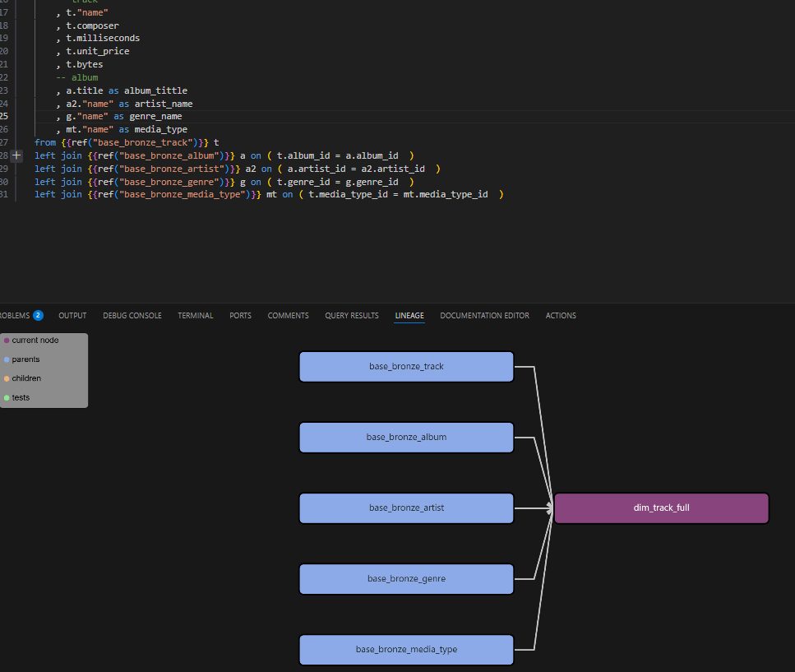Click the dim_track_full current node
The image size is (795, 672).
tap(661, 508)
